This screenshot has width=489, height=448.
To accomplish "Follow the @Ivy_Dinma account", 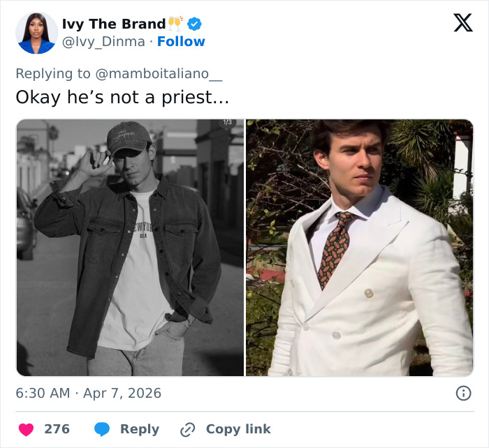I will pos(181,42).
